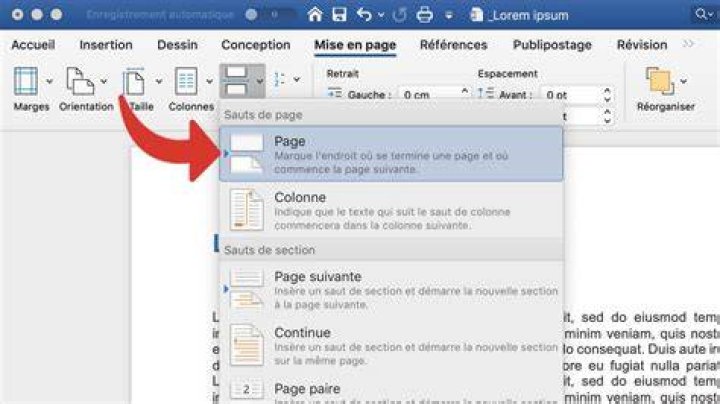Click the Page break thumbnail icon

pyautogui.click(x=247, y=154)
